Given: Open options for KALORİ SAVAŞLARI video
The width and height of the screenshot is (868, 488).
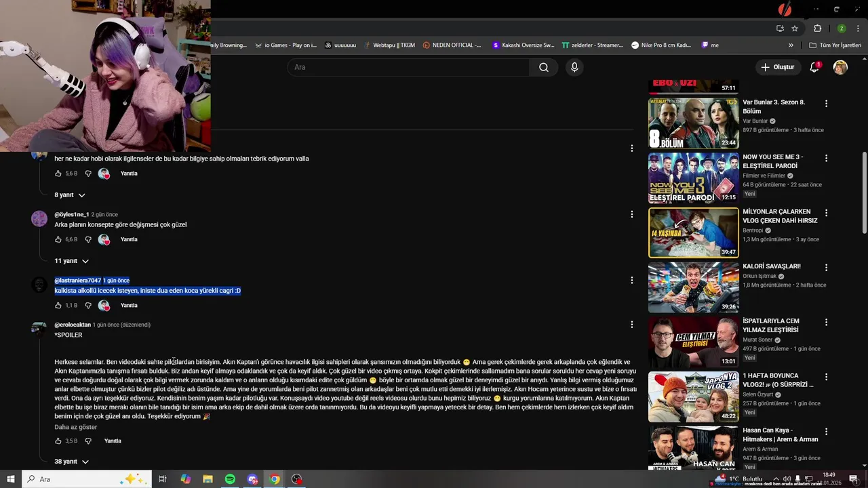Looking at the screenshot, I should (x=826, y=268).
